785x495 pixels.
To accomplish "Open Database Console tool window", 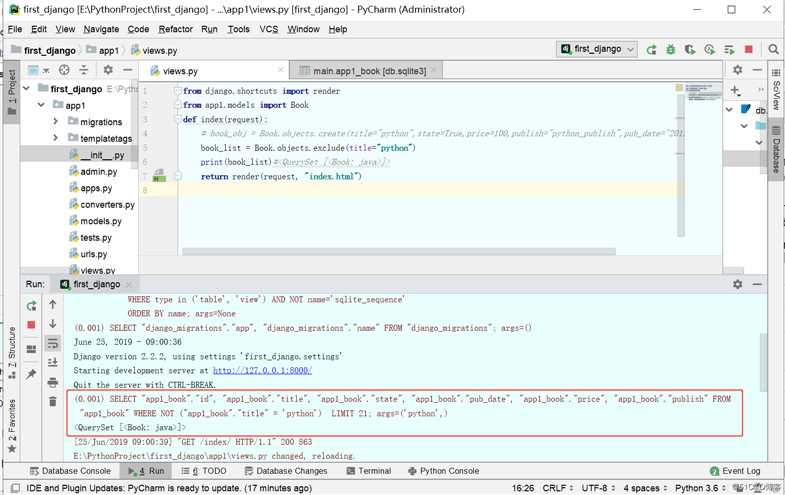I will (70, 471).
